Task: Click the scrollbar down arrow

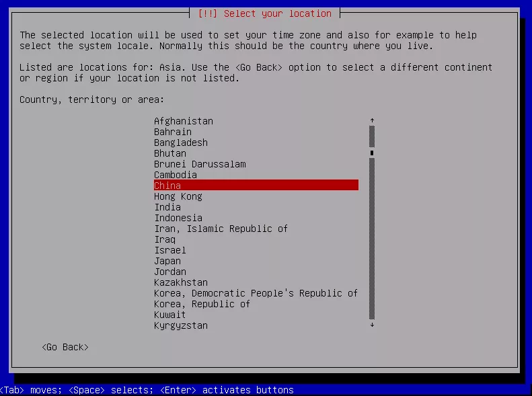Action: (372, 325)
